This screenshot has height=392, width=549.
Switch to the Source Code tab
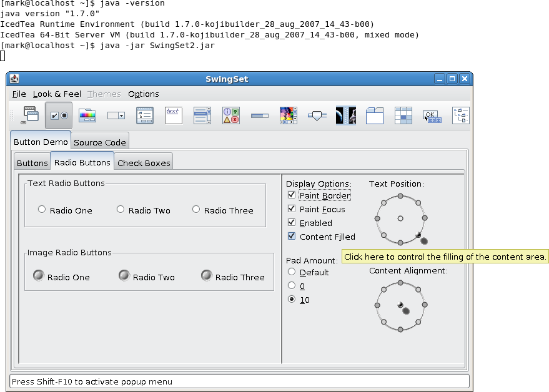(100, 142)
